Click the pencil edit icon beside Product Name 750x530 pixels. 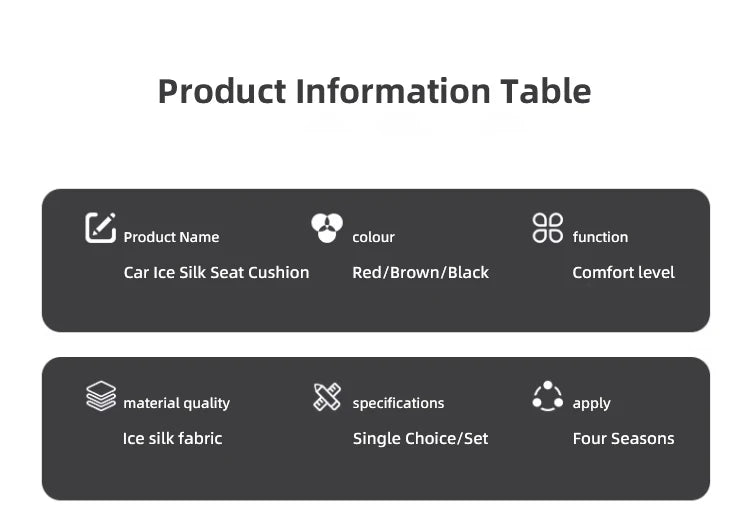click(x=101, y=228)
